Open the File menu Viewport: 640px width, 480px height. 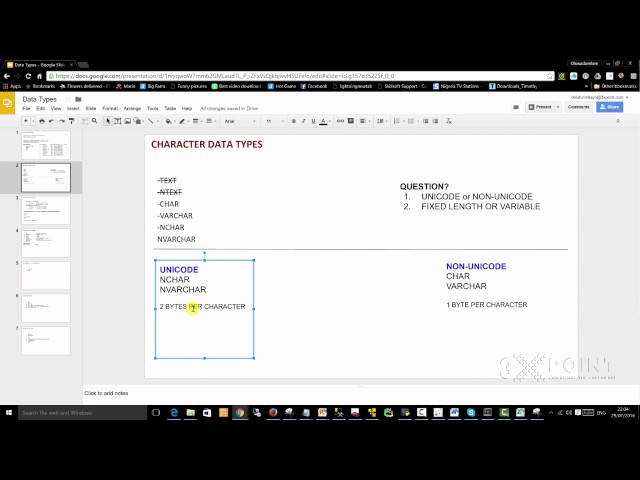pyautogui.click(x=27, y=109)
